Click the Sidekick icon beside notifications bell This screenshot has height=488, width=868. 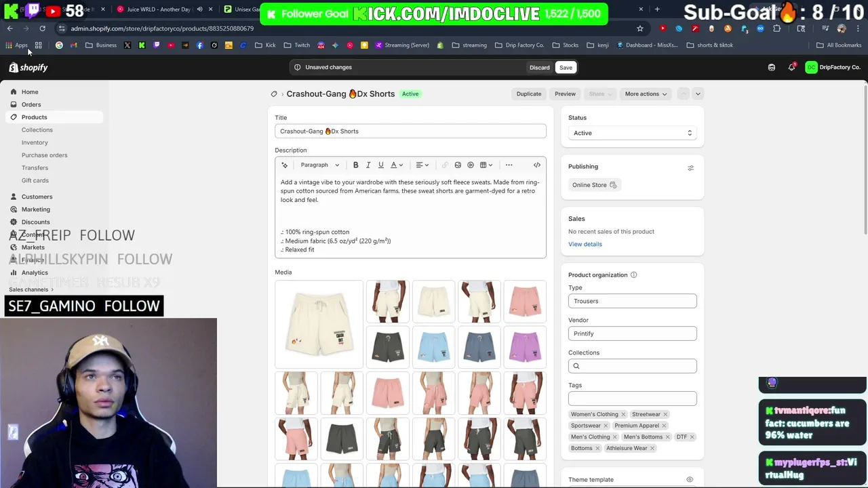point(771,67)
